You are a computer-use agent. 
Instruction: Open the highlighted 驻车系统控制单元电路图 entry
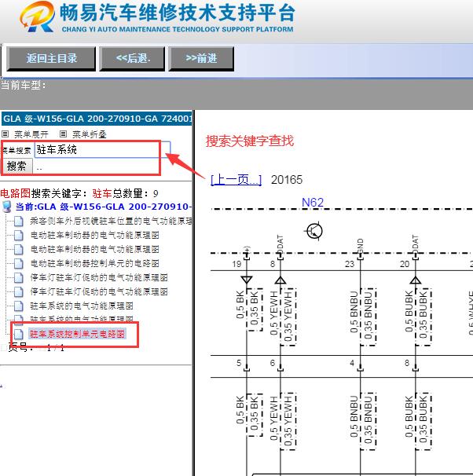click(77, 334)
